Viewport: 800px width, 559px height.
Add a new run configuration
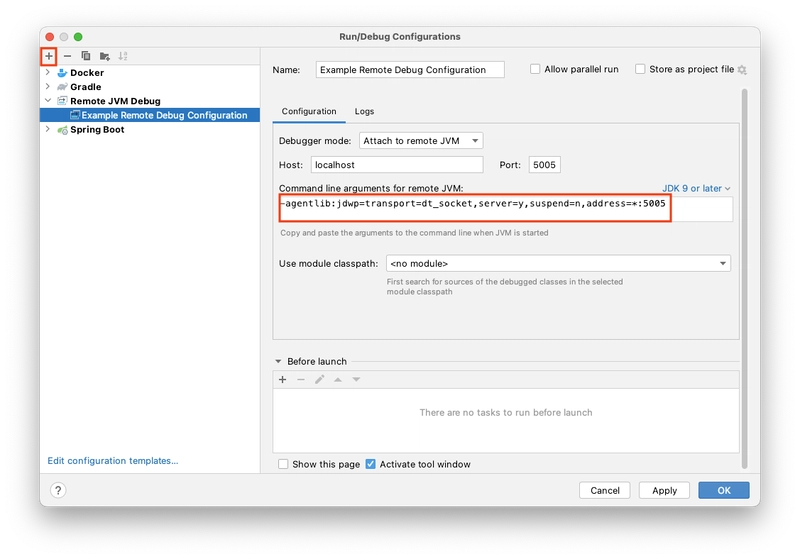pyautogui.click(x=48, y=56)
